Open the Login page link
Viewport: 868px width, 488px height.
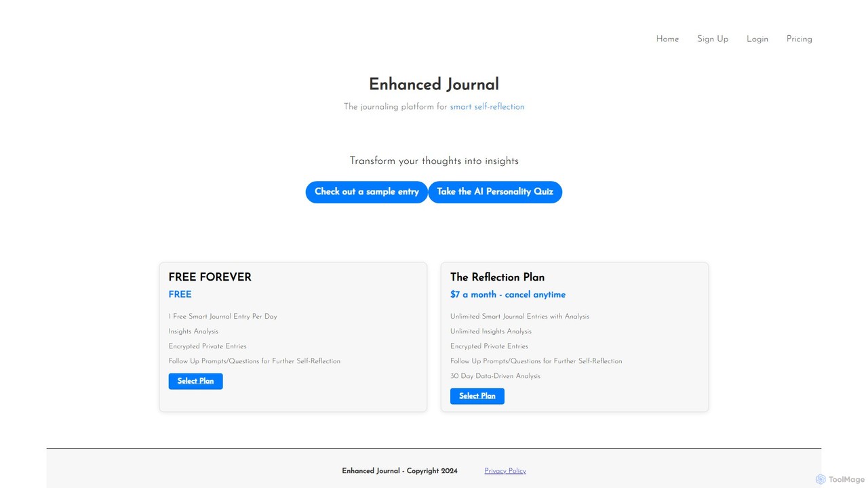[x=757, y=39]
